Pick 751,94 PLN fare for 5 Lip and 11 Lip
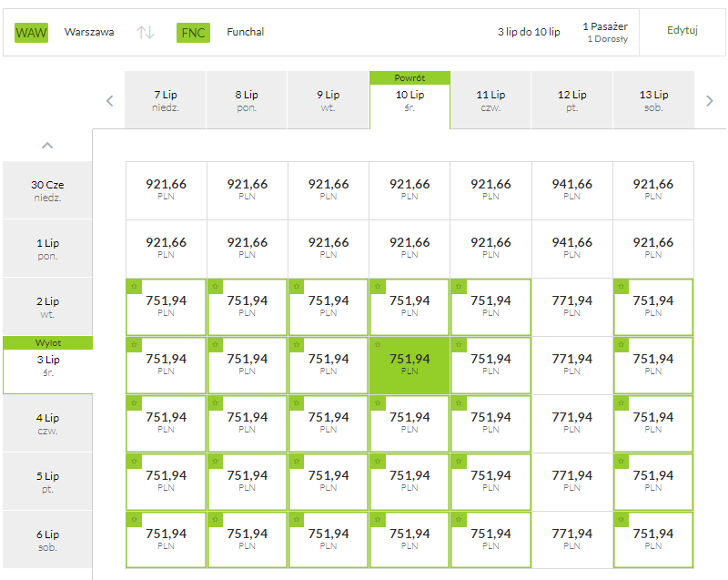 point(490,482)
